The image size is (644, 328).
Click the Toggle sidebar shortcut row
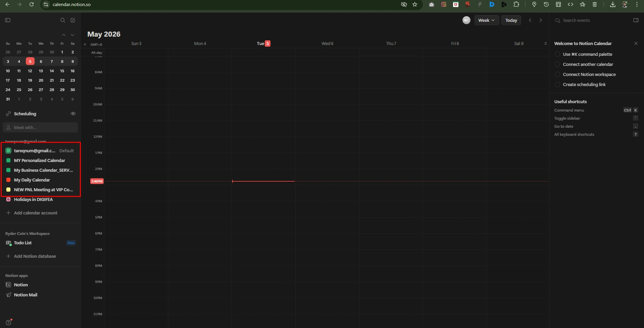596,118
